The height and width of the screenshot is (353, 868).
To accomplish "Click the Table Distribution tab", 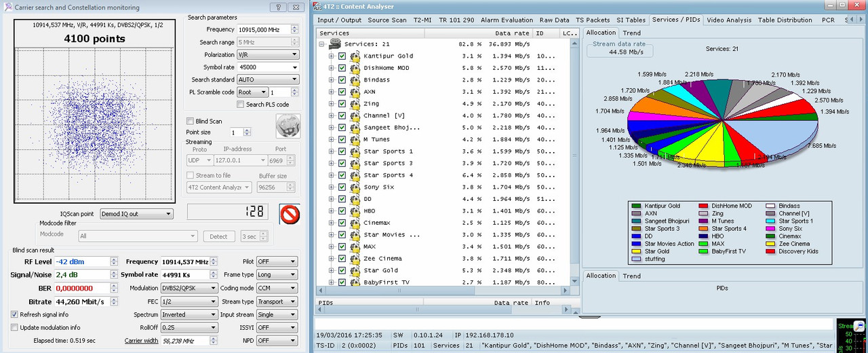I will pyautogui.click(x=785, y=20).
